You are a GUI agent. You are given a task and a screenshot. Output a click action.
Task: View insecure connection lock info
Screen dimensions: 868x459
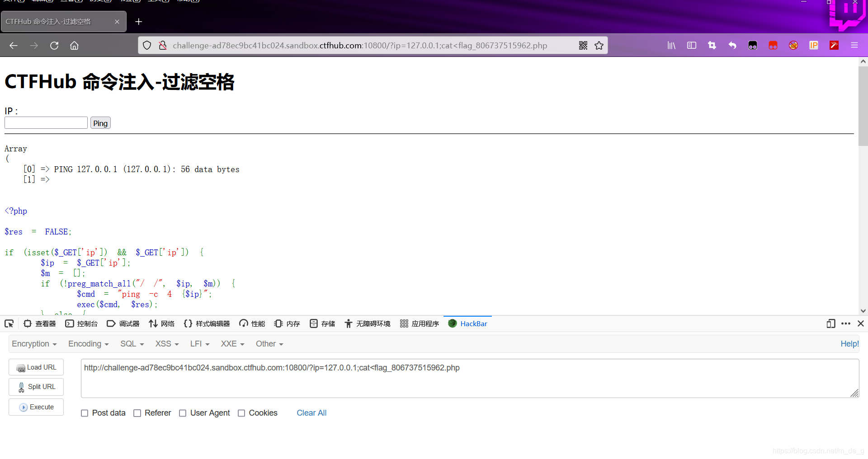tap(163, 46)
